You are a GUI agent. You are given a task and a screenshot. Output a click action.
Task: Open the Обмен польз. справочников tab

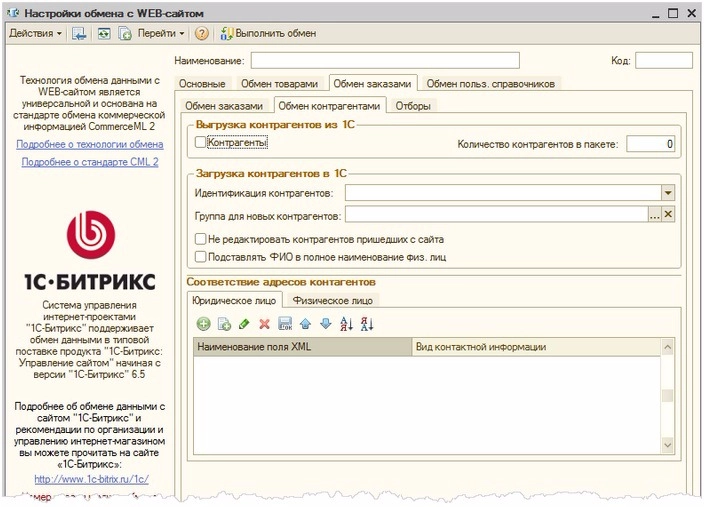coord(490,84)
